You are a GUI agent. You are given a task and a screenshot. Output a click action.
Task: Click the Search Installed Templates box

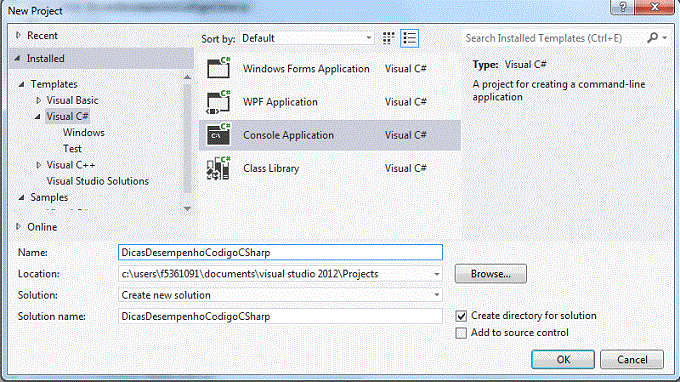554,38
